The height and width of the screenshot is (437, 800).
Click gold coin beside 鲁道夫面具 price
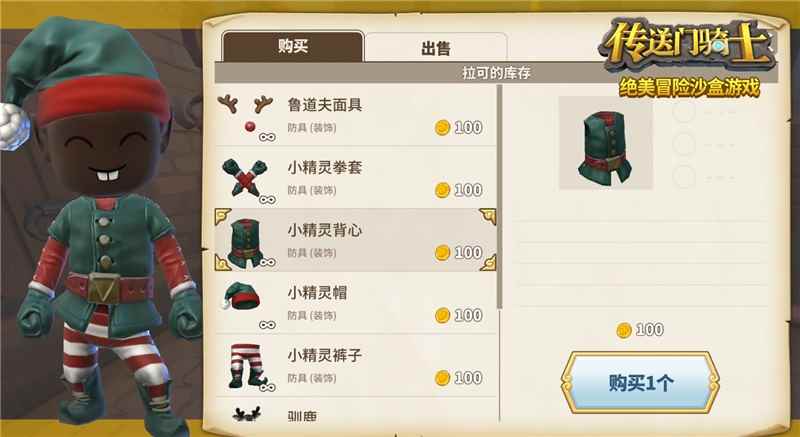pos(442,127)
